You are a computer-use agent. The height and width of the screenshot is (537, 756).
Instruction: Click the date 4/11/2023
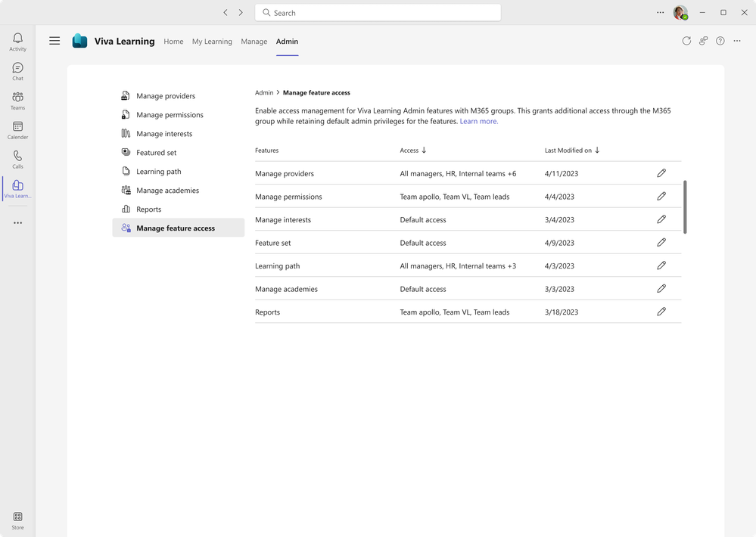click(x=562, y=173)
